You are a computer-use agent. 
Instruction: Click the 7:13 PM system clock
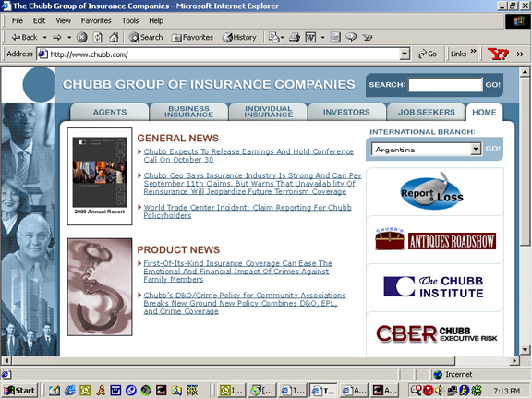pos(506,391)
